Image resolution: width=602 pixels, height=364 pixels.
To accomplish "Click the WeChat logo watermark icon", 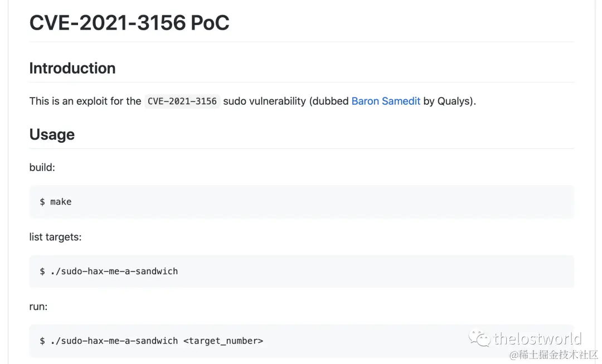I will click(479, 338).
